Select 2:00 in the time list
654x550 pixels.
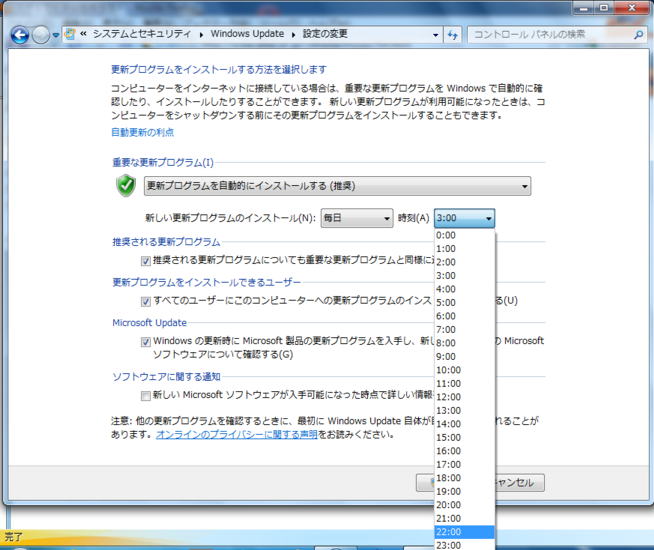pyautogui.click(x=464, y=262)
